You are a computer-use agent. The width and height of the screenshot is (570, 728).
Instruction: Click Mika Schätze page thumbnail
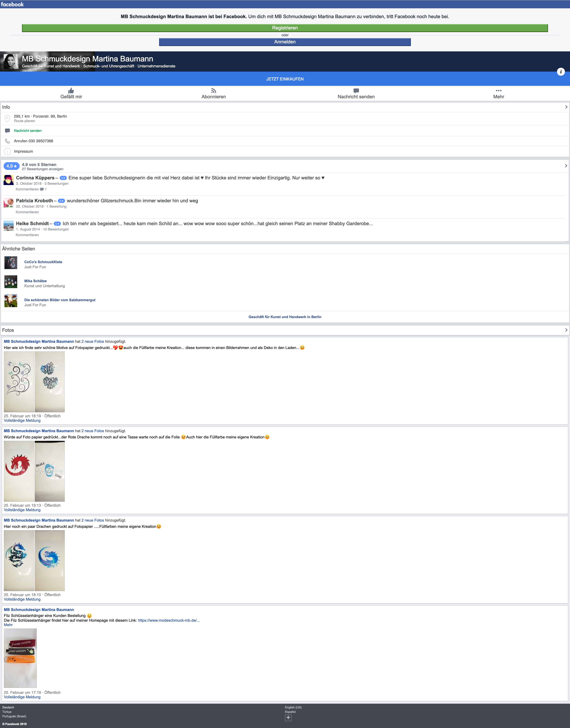click(x=11, y=282)
